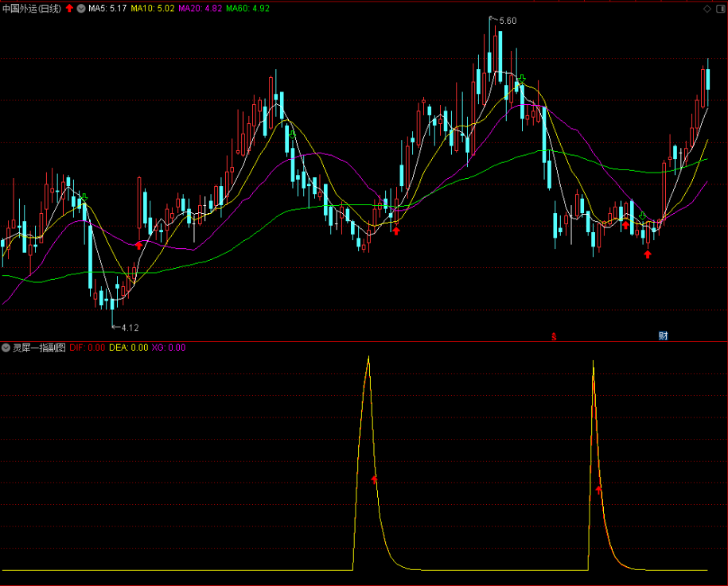Click the 5.60 high price label
The height and width of the screenshot is (586, 728).
(508, 21)
